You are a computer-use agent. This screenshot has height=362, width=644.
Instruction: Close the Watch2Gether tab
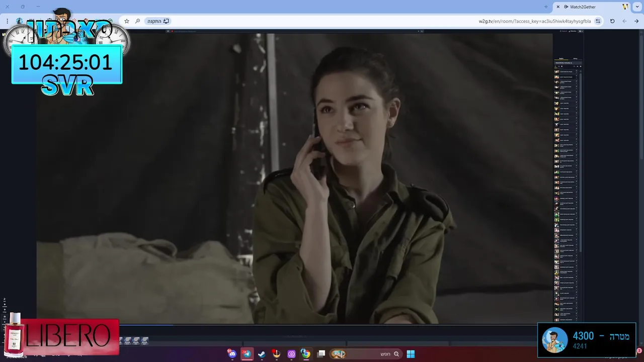(558, 7)
